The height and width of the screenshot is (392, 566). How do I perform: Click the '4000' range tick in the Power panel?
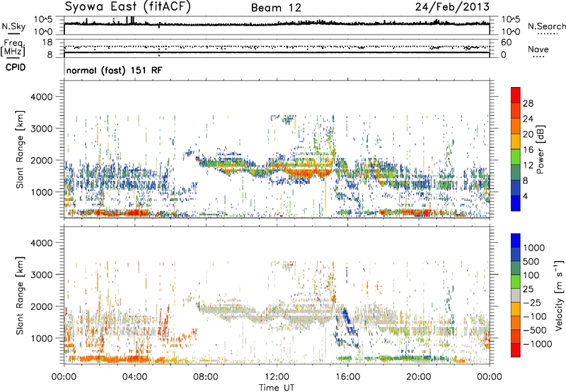(x=41, y=97)
